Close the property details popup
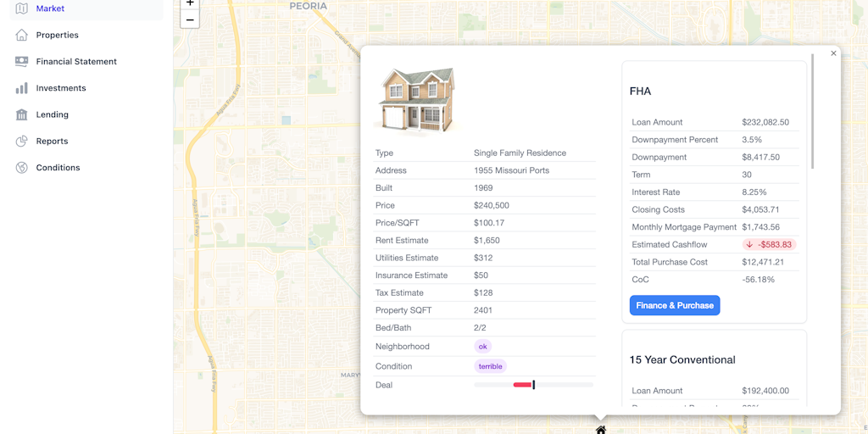This screenshot has height=434, width=868. tap(834, 53)
